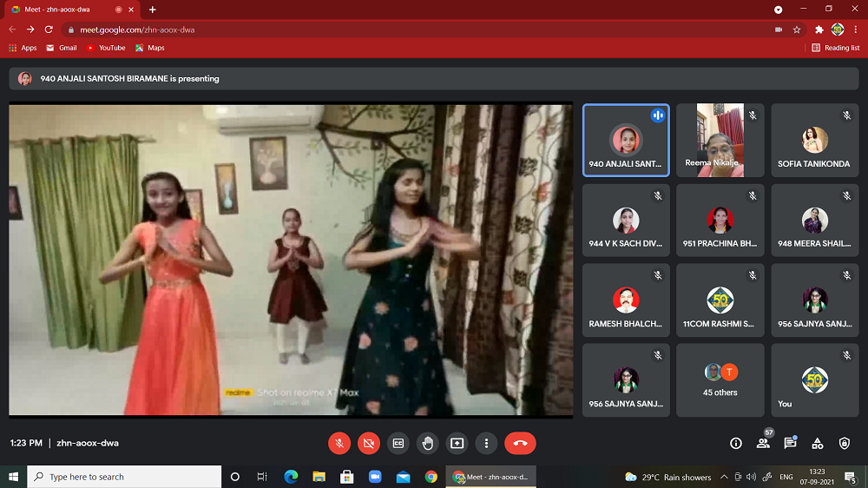Raise hand in the meeting
The height and width of the screenshot is (488, 868).
click(427, 443)
